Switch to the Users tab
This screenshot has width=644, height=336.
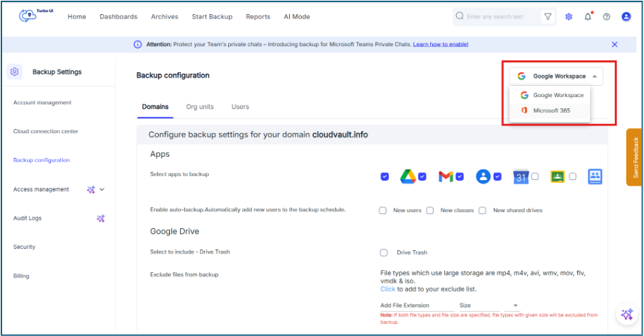pyautogui.click(x=240, y=107)
